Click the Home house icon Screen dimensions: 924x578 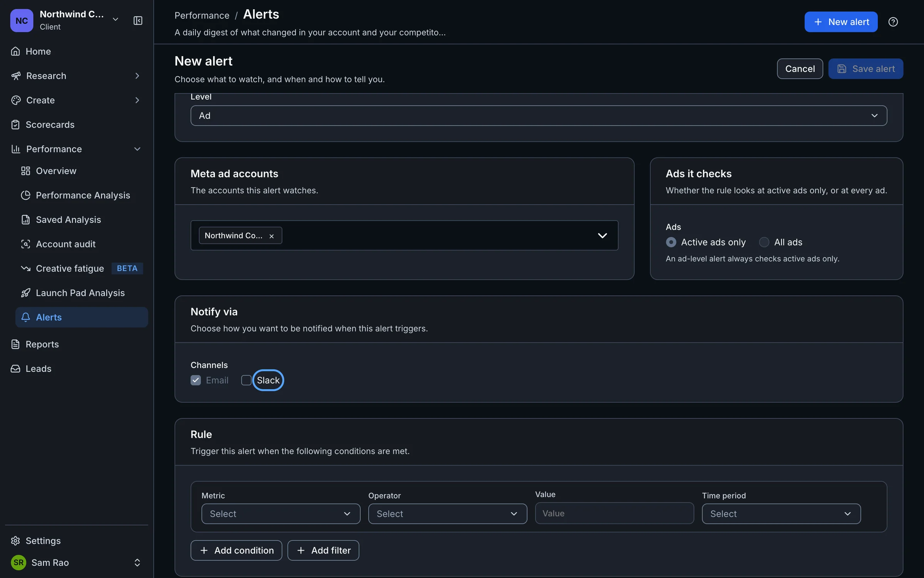tap(15, 51)
